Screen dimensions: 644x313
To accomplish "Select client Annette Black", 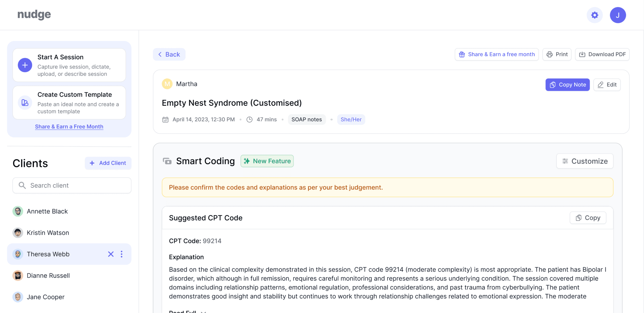I will [47, 211].
